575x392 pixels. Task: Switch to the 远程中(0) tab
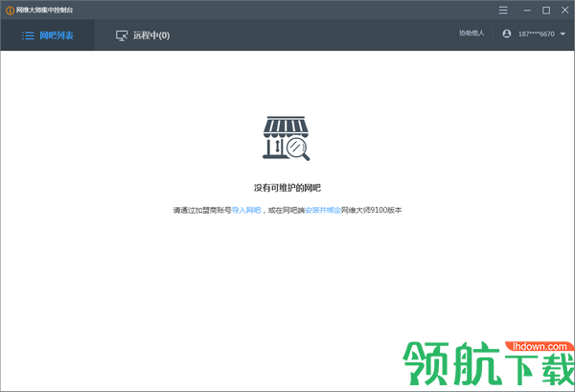tap(143, 35)
